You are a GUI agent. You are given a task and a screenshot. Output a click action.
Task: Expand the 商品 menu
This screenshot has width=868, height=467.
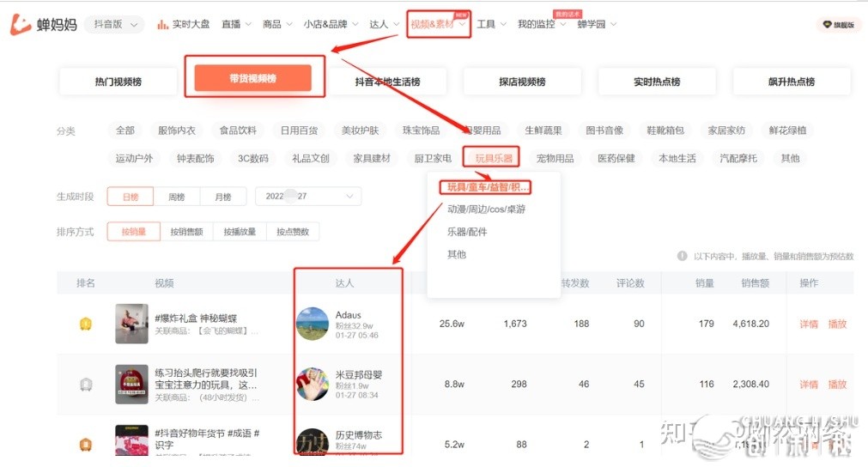[x=277, y=24]
